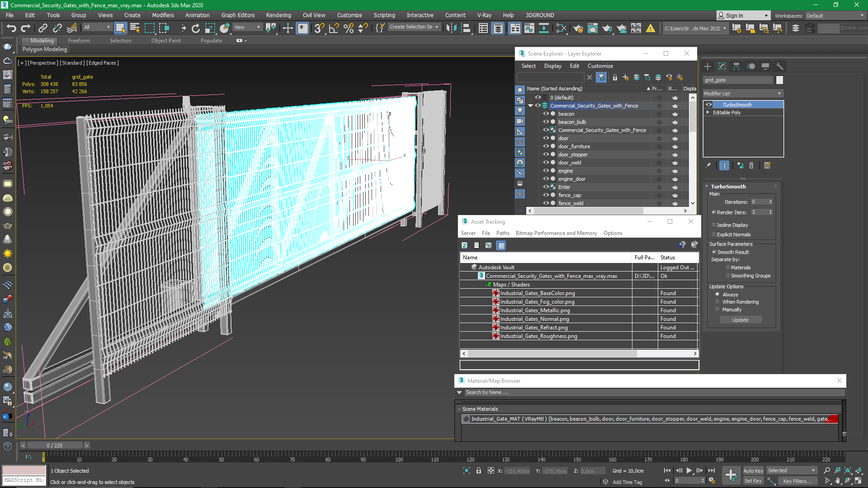
Task: Click Always radio button in Update Options
Action: pyautogui.click(x=717, y=294)
